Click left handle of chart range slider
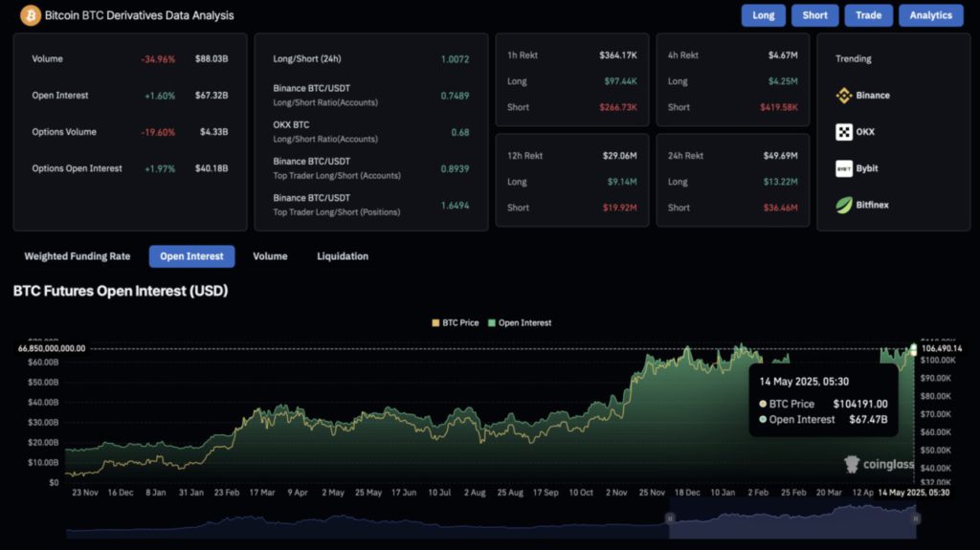The width and height of the screenshot is (980, 550). click(x=669, y=518)
